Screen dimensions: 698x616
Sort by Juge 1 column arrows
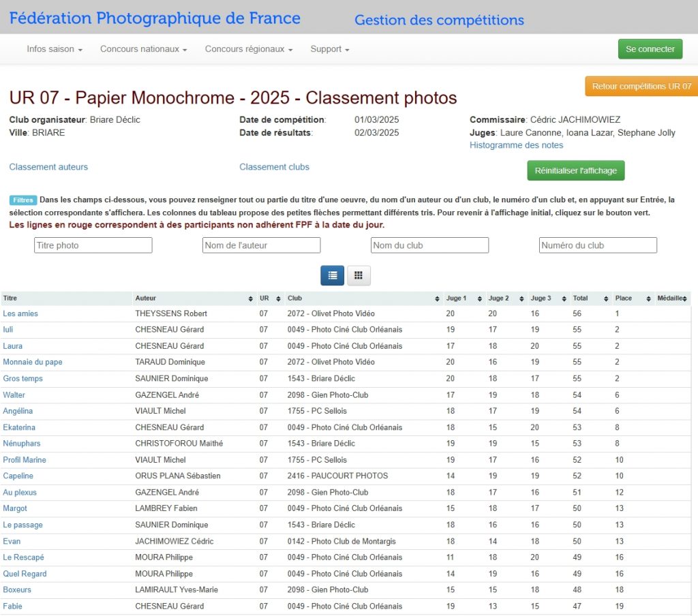click(480, 298)
